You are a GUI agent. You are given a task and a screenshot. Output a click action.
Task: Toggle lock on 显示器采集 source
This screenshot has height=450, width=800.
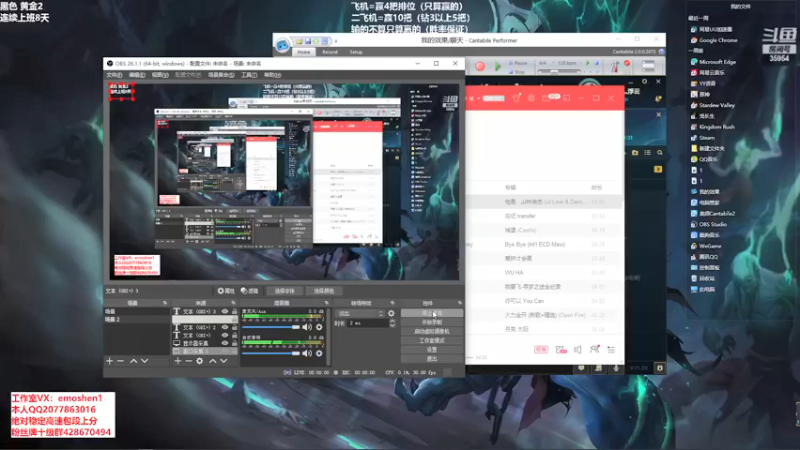234,343
